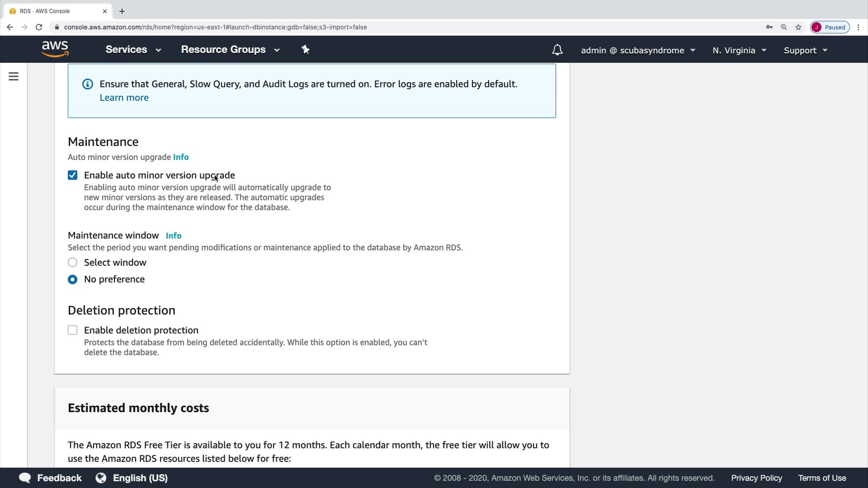This screenshot has height=488, width=868.
Task: Choose the Select window radio option
Action: (x=73, y=263)
